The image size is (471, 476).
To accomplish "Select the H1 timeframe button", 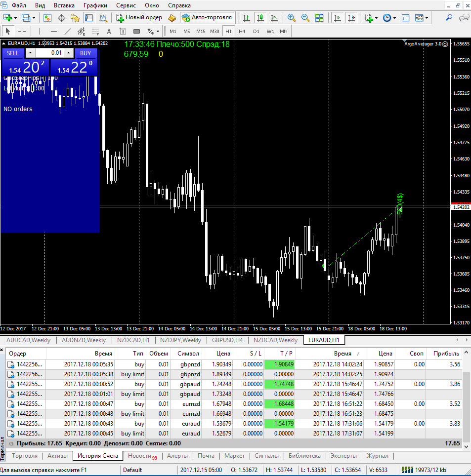I will point(228,31).
